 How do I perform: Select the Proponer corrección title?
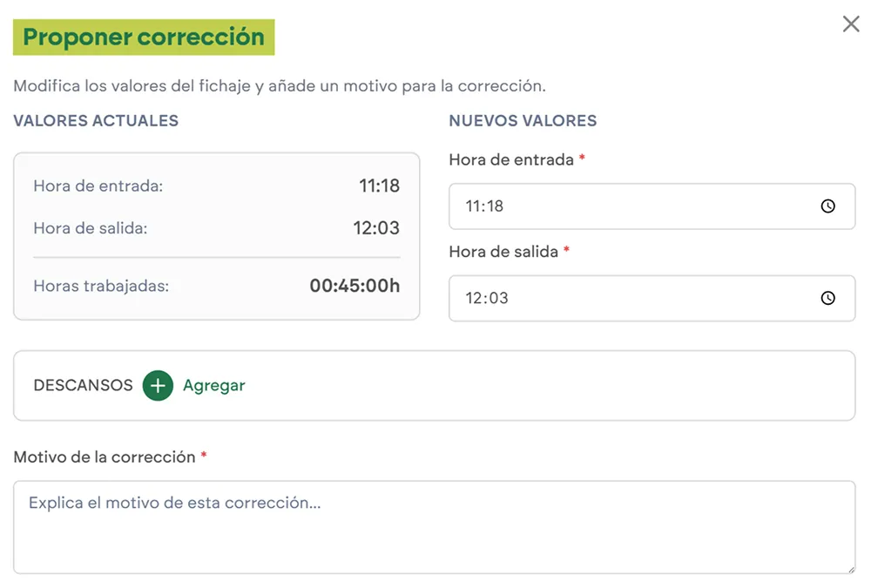(142, 37)
